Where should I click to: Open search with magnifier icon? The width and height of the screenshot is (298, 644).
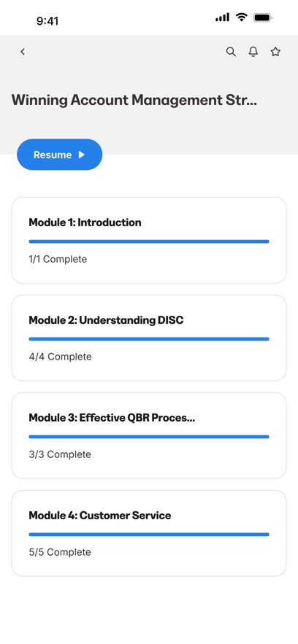(x=231, y=52)
